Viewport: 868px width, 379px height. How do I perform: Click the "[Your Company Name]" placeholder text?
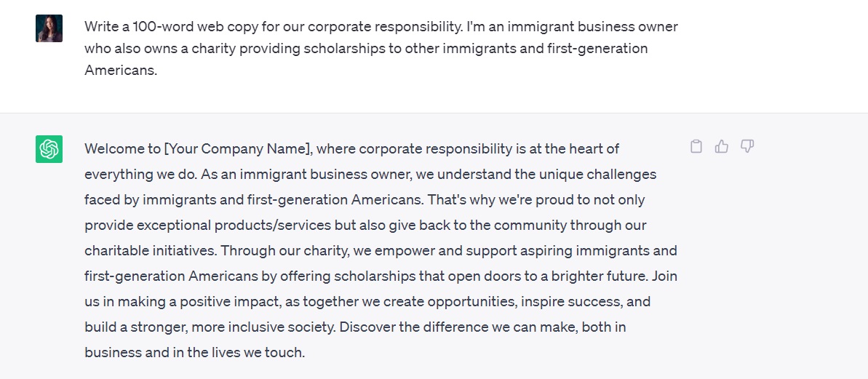pos(238,149)
